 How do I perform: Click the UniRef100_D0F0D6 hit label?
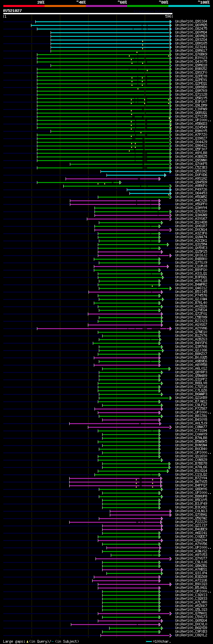coord(191,175)
